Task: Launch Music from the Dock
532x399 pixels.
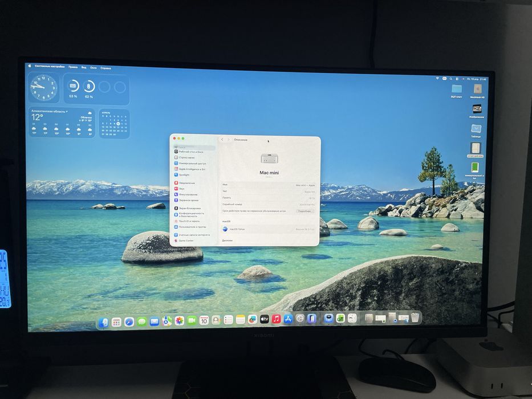Action: coord(276,319)
